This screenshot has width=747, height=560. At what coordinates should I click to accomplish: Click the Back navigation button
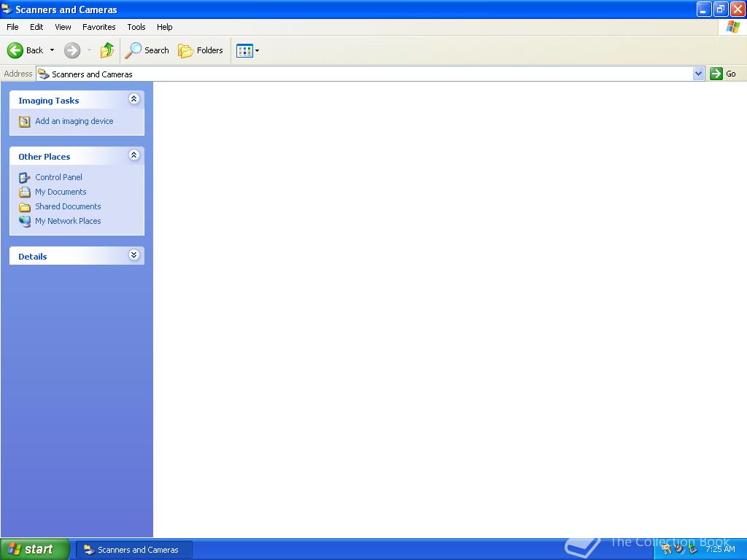[x=25, y=50]
